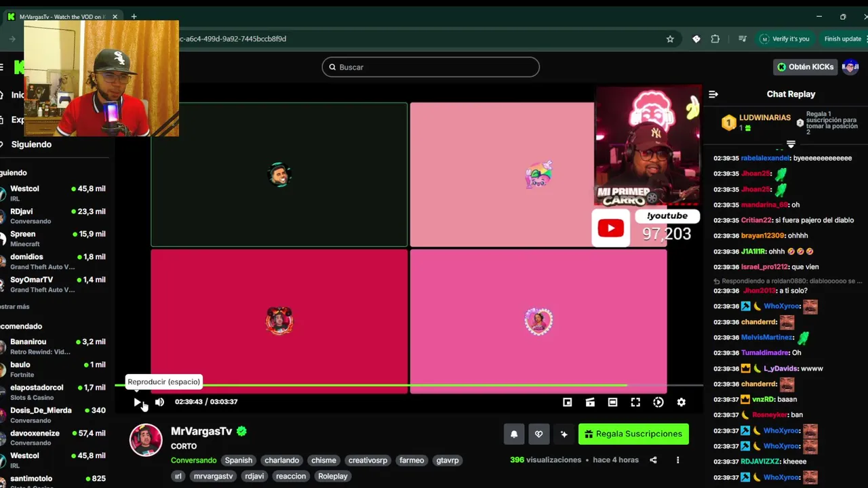Select the Roleplay tag

(x=333, y=476)
